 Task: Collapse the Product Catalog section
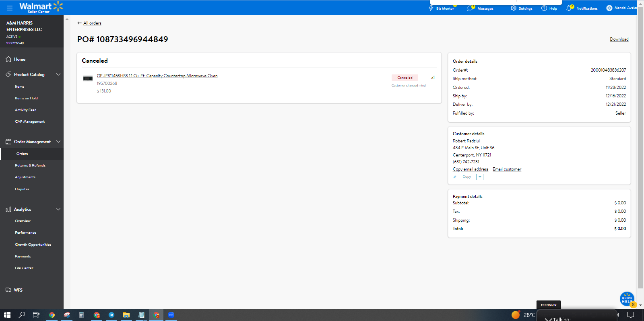[58, 74]
